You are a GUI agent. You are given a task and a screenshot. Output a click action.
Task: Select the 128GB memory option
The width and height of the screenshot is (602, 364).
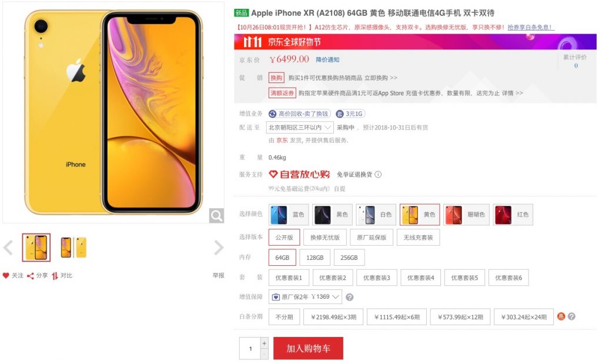click(315, 258)
